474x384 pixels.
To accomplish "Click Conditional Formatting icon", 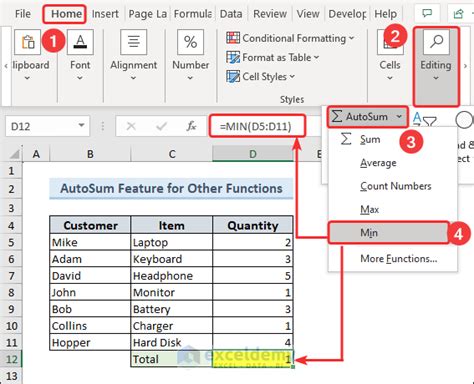I will pyautogui.click(x=233, y=38).
